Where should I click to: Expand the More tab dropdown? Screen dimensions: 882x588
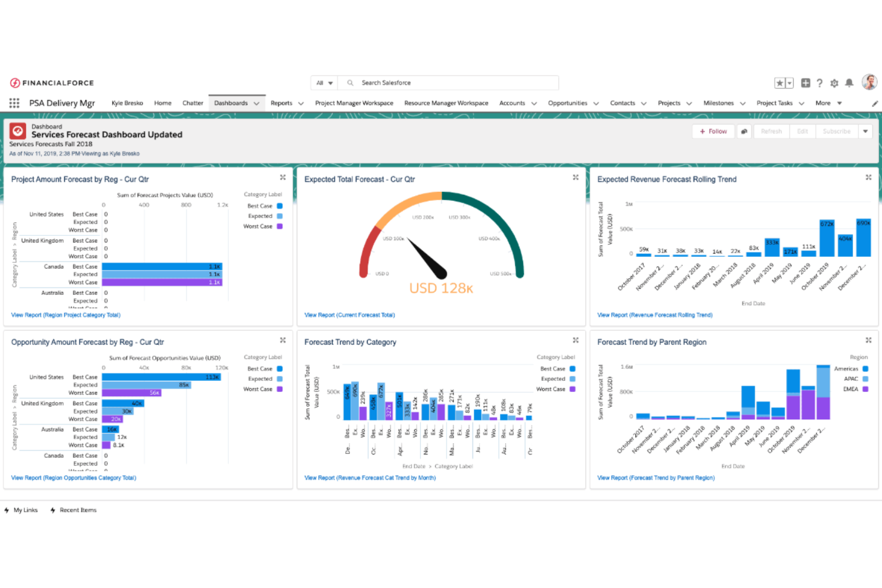(838, 102)
